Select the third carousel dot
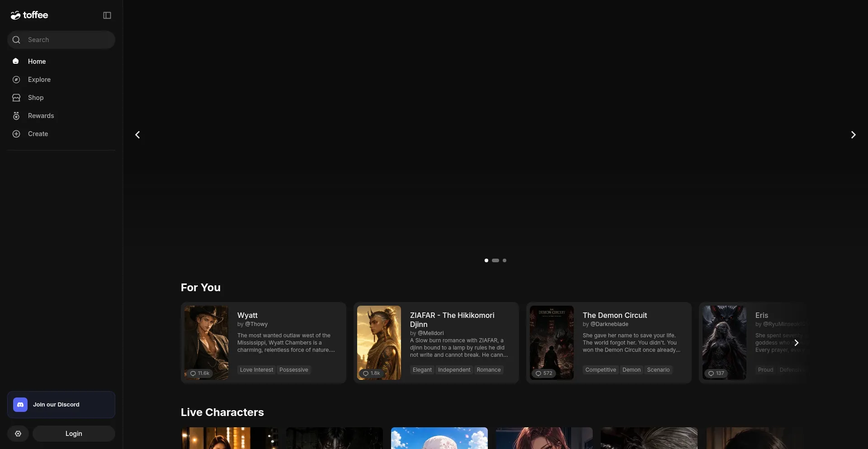Viewport: 868px width, 449px height. pos(505,260)
